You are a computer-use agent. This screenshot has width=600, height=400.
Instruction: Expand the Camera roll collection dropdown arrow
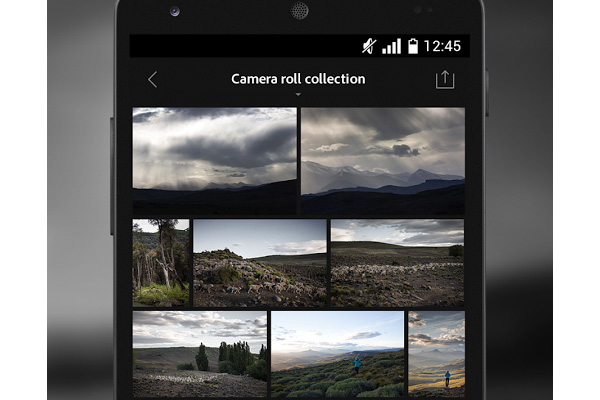coord(298,94)
